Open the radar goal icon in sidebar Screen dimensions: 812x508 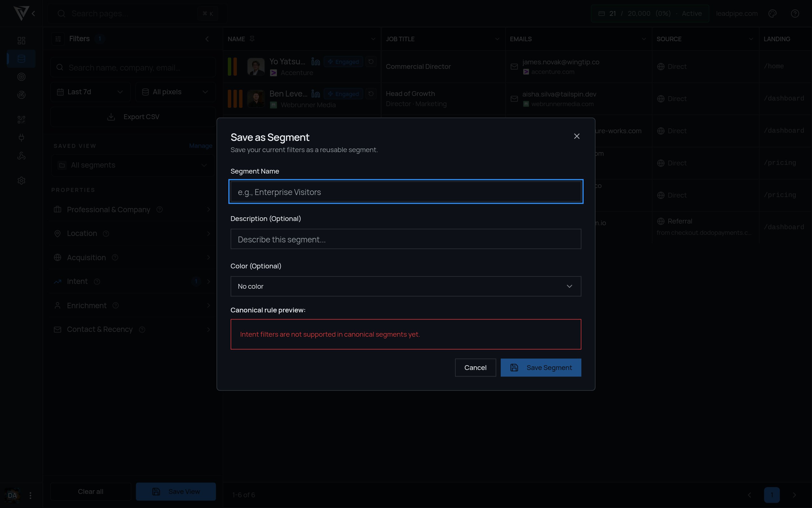(21, 95)
